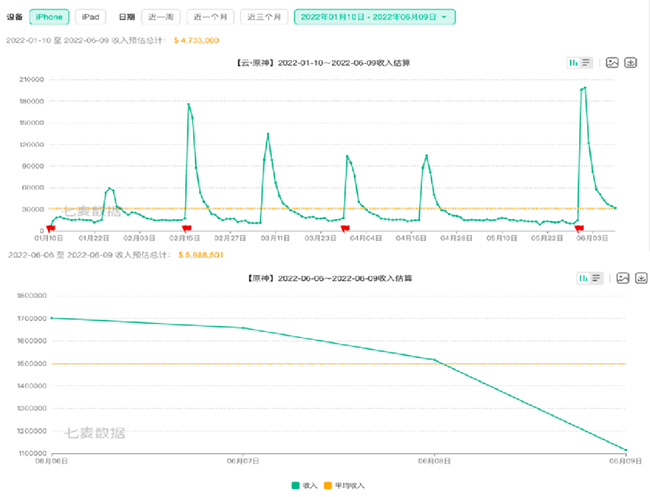Click the 01月22日 x-axis label
The image size is (650, 497).
[94, 238]
